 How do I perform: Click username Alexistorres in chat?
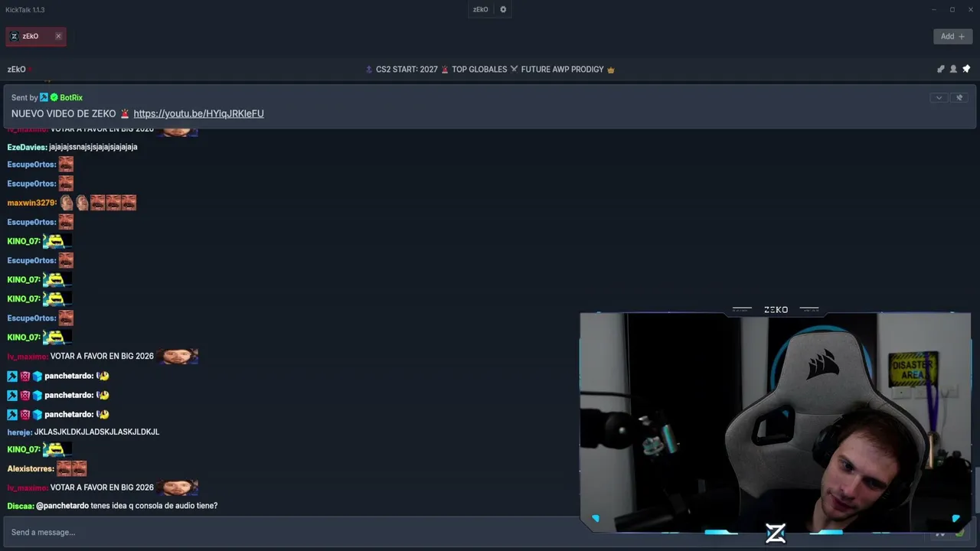30,468
